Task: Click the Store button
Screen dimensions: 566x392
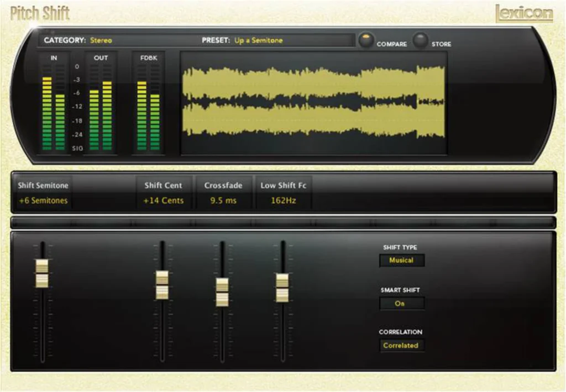Action: [x=421, y=40]
